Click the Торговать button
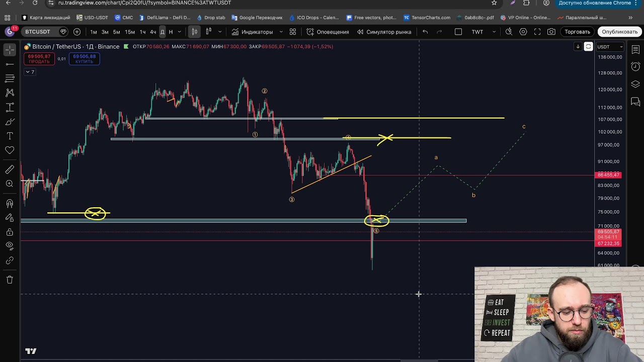The height and width of the screenshot is (362, 644). pos(577,32)
